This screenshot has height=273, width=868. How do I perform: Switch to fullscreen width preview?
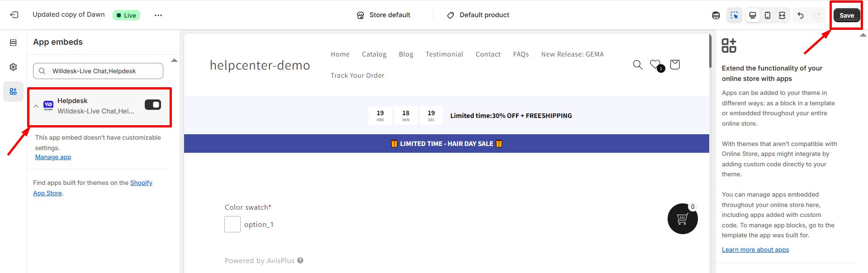[782, 15]
